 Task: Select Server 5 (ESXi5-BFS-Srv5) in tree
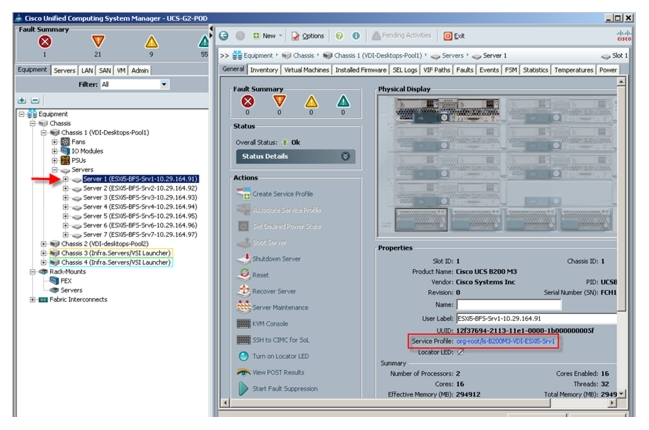[140, 216]
